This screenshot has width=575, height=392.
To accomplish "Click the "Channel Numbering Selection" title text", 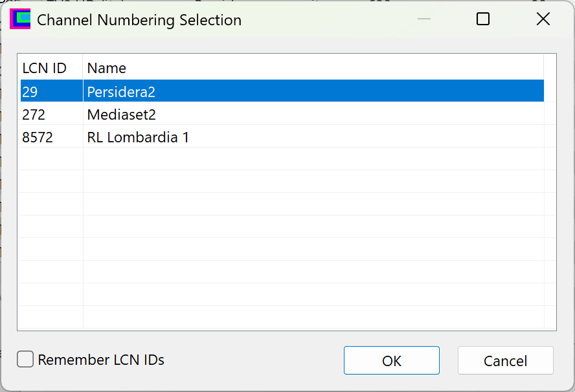I will (x=139, y=20).
